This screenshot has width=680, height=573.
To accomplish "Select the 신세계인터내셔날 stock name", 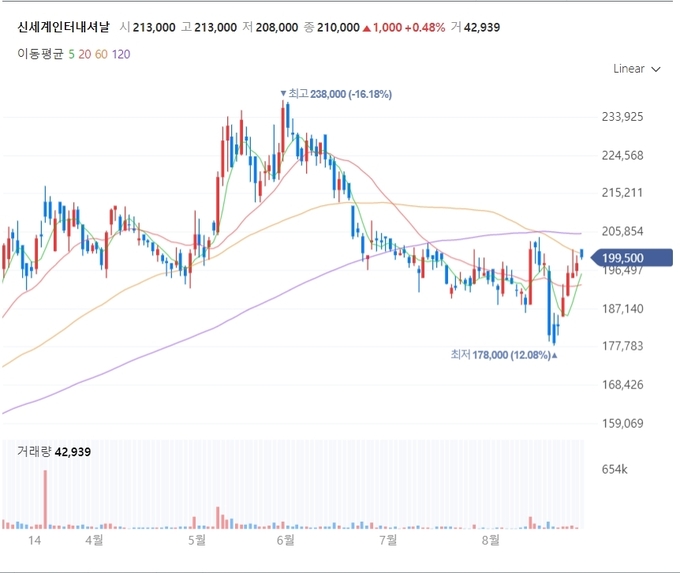I will pos(63,27).
